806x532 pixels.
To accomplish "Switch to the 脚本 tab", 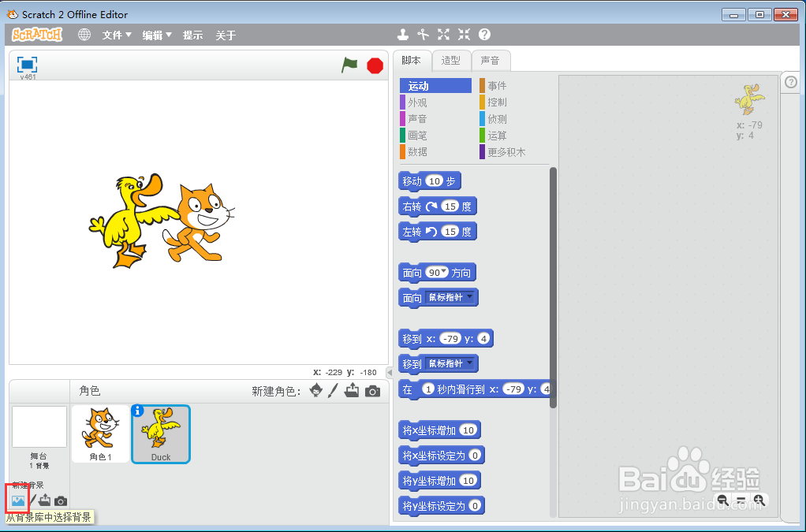I will point(412,61).
